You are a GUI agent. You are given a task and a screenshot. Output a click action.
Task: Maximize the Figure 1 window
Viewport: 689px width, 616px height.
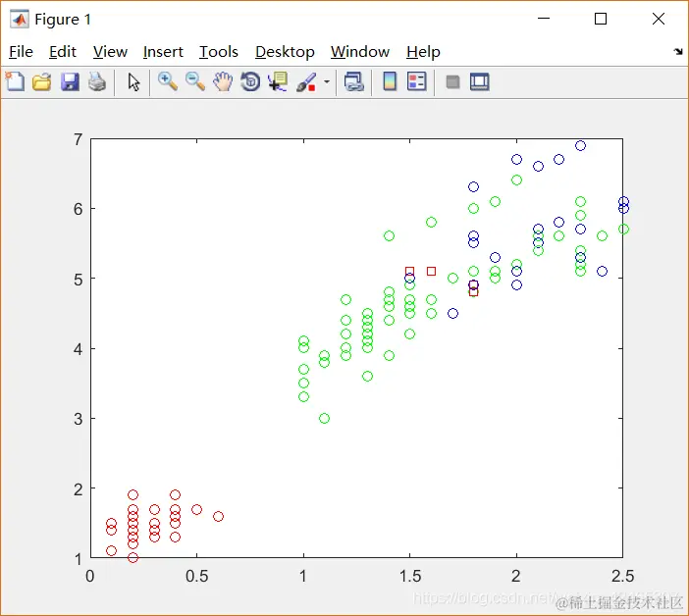pyautogui.click(x=601, y=19)
